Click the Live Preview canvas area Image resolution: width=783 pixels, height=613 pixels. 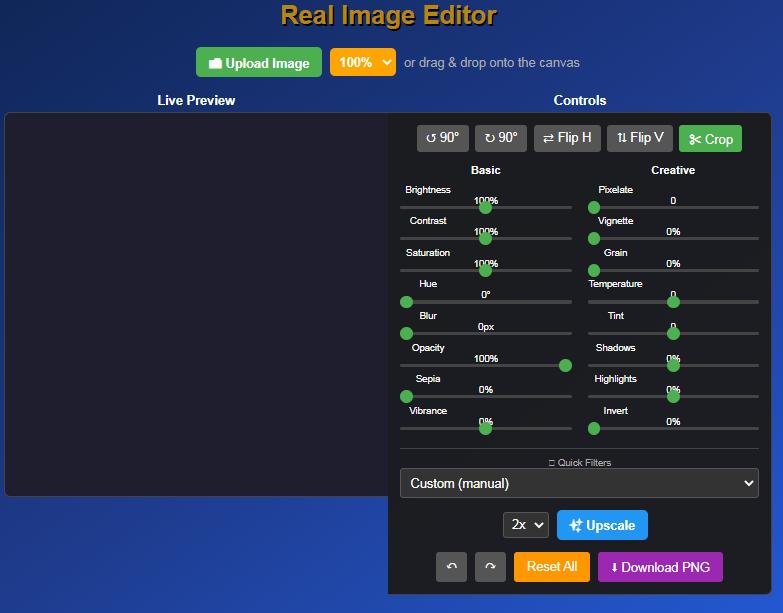point(196,305)
